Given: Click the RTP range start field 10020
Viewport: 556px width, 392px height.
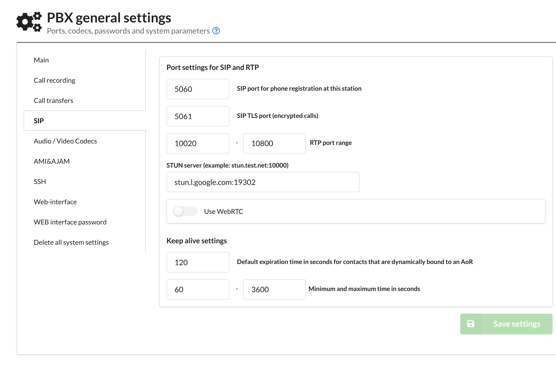Looking at the screenshot, I should tap(198, 143).
